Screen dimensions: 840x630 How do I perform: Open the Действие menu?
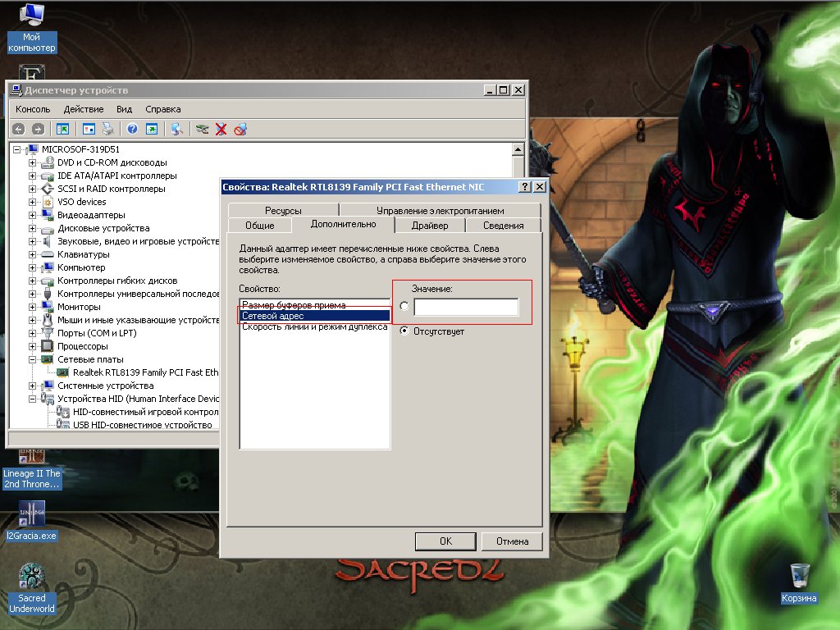point(83,109)
